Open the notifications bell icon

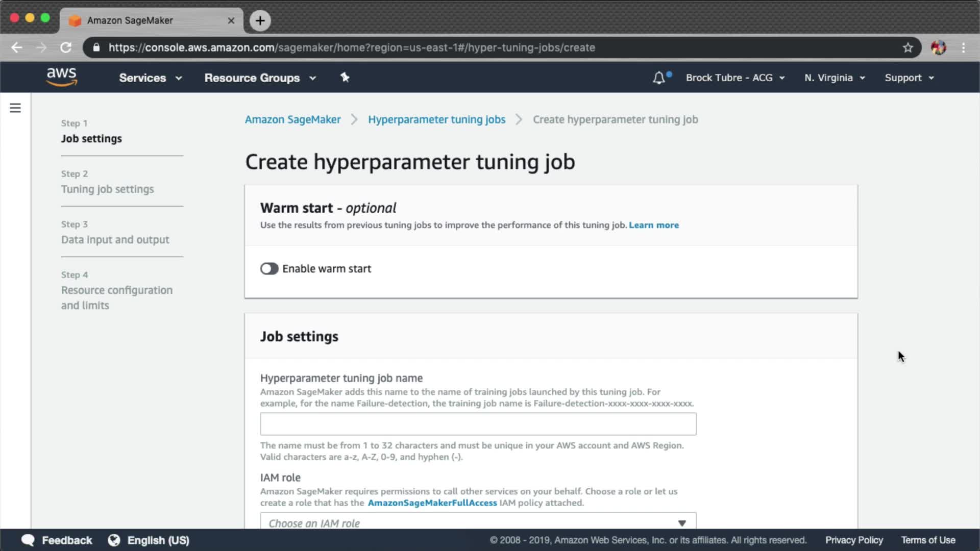(x=659, y=78)
